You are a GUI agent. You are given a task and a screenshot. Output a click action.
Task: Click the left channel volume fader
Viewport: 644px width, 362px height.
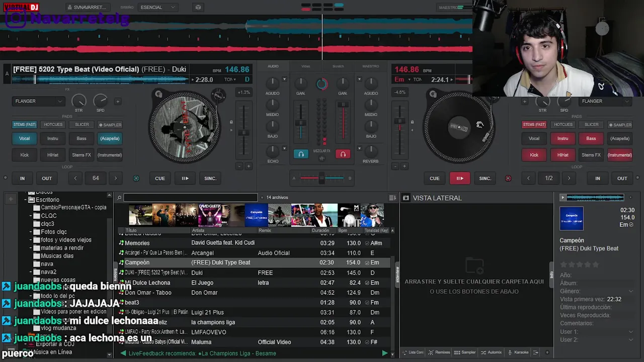301,123
